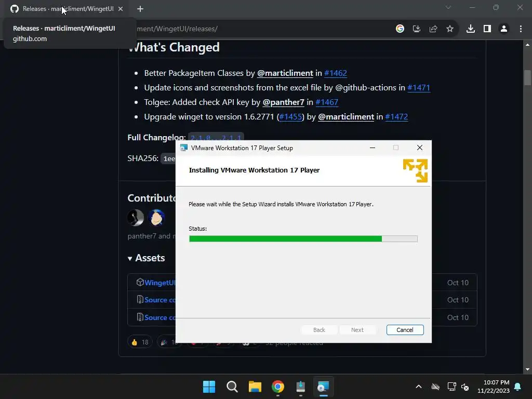The width and height of the screenshot is (532, 399).
Task: Click the address bar URL
Action: (x=177, y=29)
